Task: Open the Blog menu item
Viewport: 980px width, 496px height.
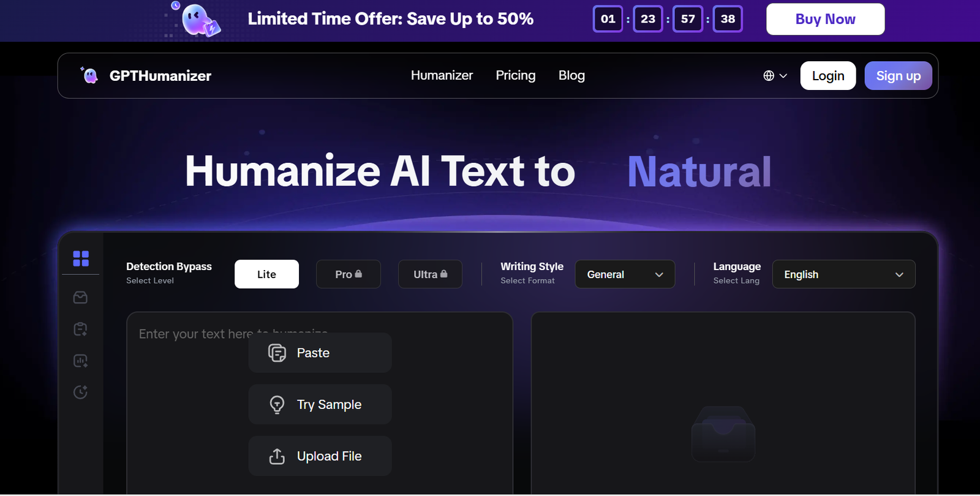Action: pyautogui.click(x=571, y=75)
